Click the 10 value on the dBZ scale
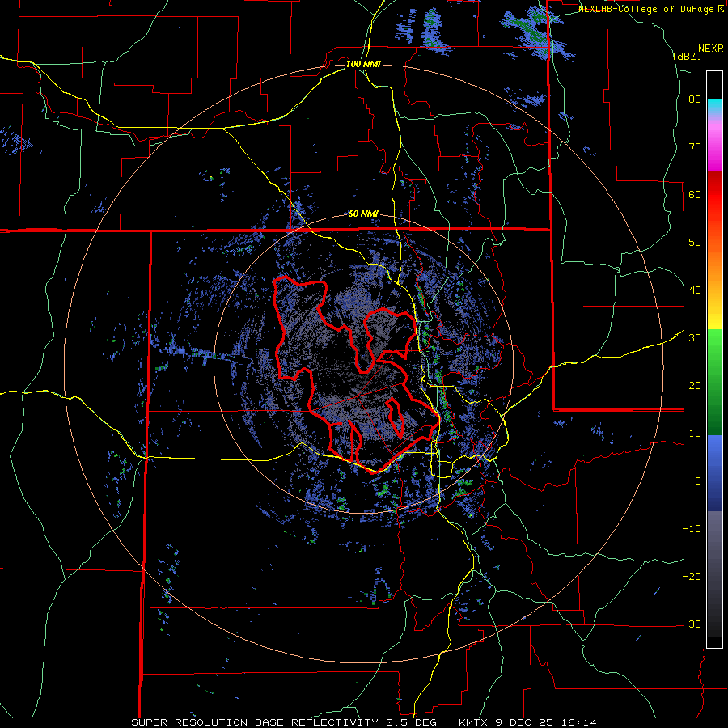This screenshot has width=728, height=728. coord(695,434)
